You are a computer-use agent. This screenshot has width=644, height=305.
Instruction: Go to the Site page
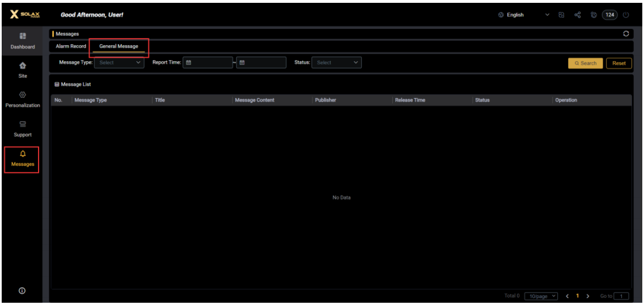[23, 69]
